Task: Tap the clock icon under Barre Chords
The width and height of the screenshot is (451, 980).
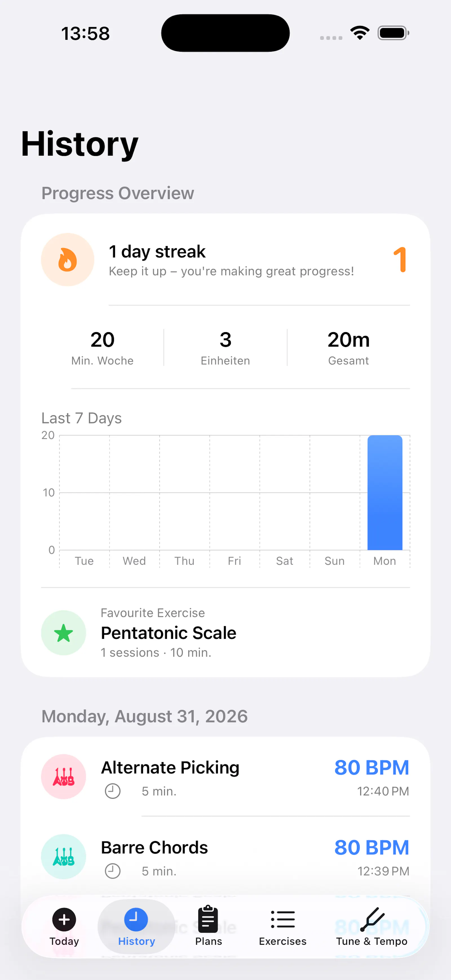Action: click(112, 871)
